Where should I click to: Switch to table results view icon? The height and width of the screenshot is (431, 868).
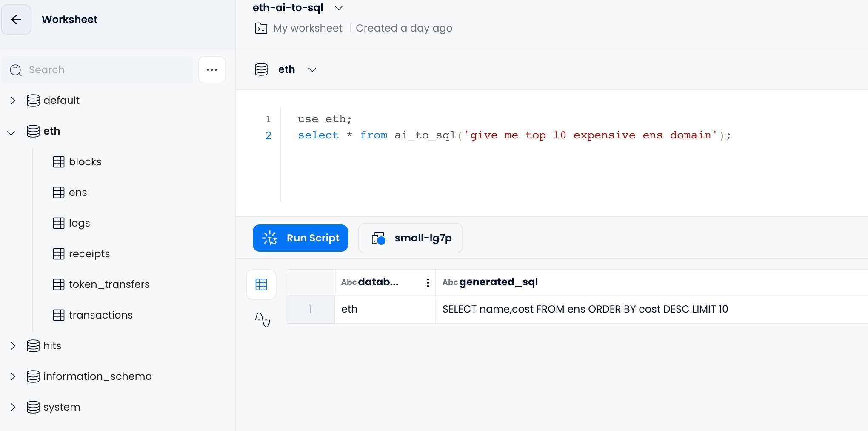pyautogui.click(x=261, y=284)
